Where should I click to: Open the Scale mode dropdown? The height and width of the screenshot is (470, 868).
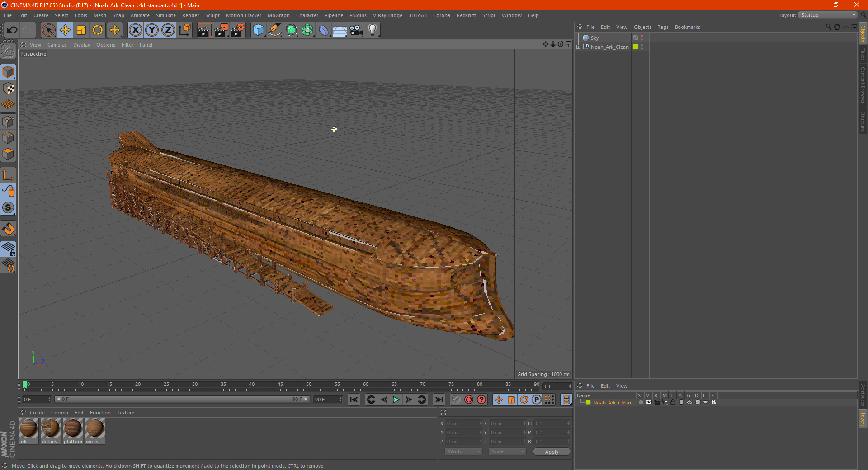(x=507, y=451)
